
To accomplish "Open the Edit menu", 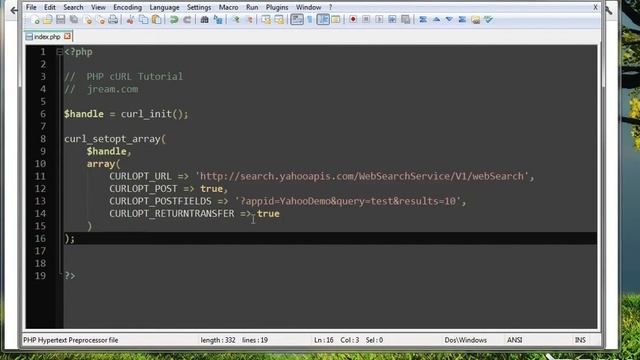I will (x=50, y=7).
